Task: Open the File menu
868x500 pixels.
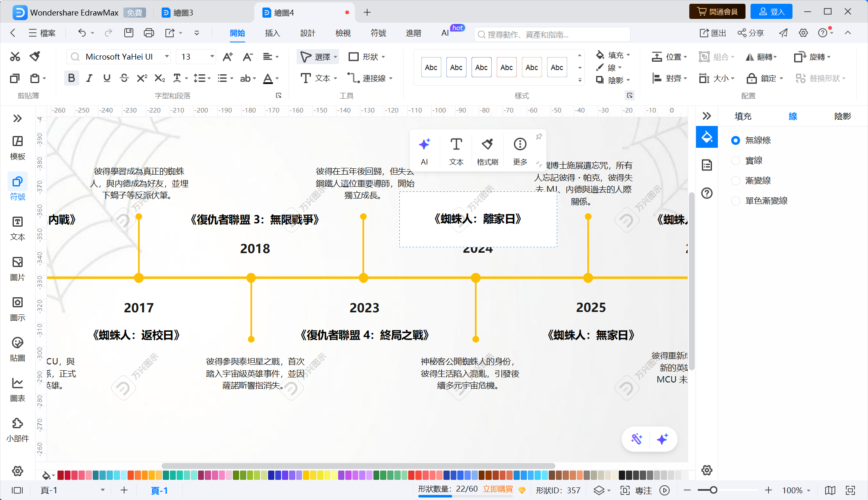Action: (x=42, y=33)
